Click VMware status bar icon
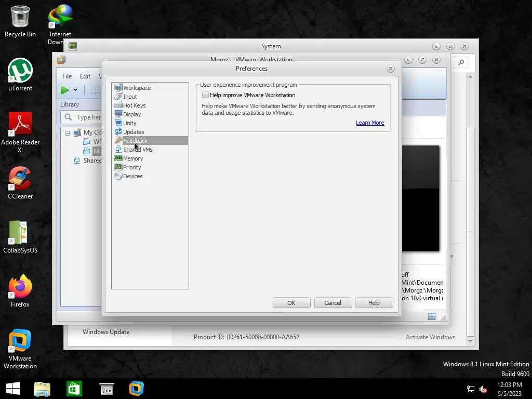 coord(432,316)
